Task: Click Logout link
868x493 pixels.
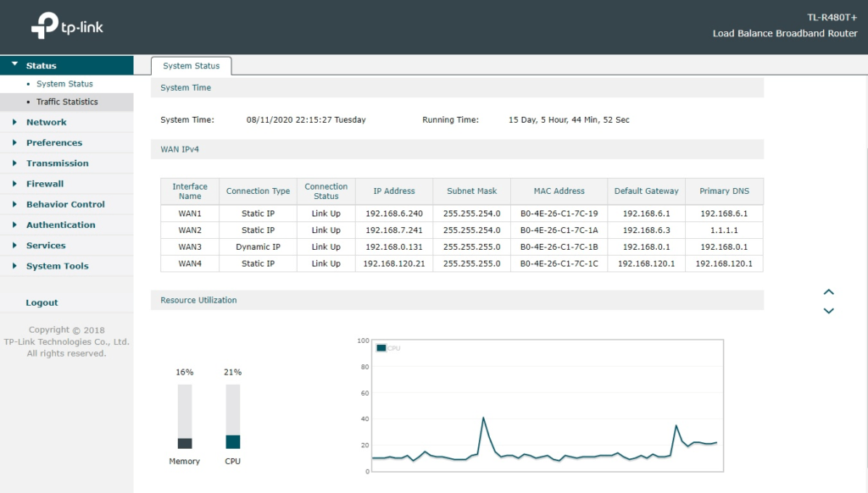Action: (42, 302)
